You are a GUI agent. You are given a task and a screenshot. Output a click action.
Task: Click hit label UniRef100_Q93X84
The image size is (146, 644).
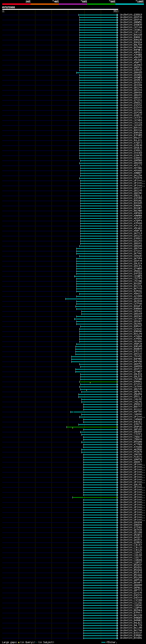[131, 85]
